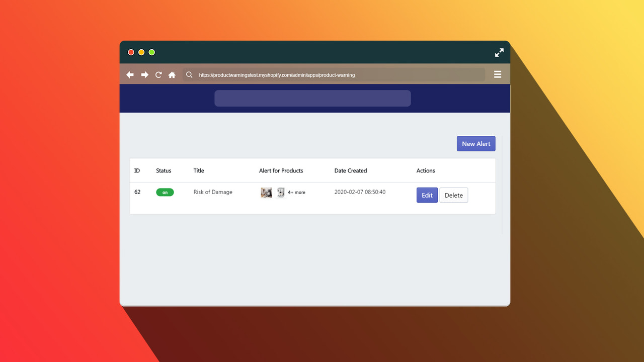Select the Alert for Products column header
The height and width of the screenshot is (362, 644).
281,170
